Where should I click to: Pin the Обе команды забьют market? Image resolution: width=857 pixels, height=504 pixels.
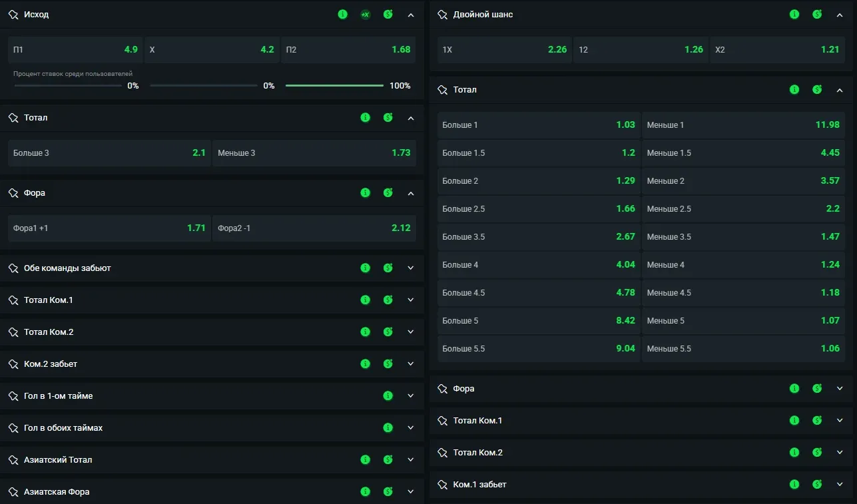13,268
